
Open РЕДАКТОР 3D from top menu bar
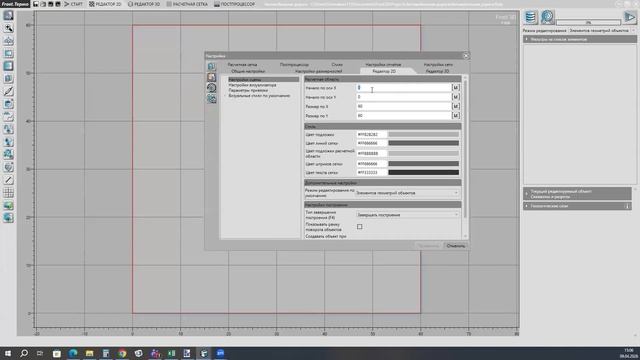point(144,4)
